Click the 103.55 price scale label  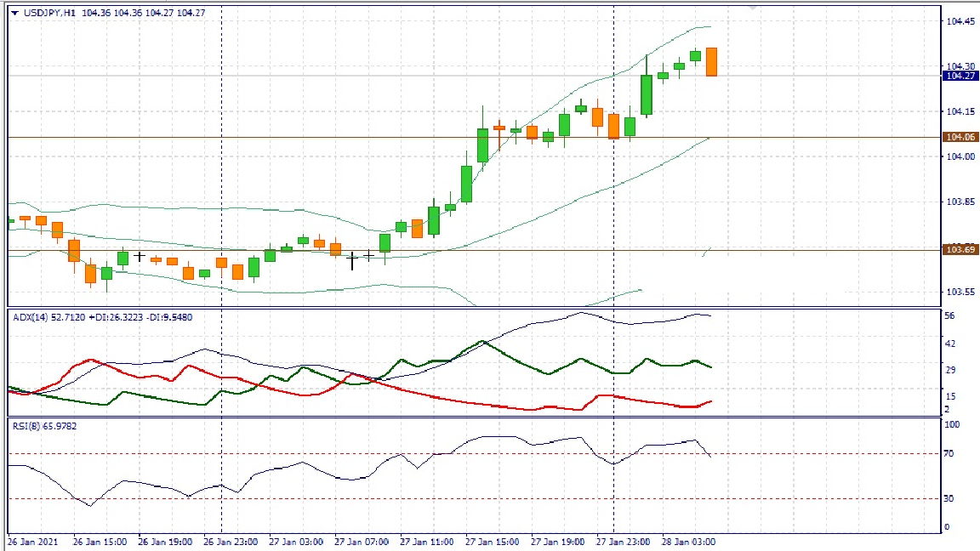[960, 292]
